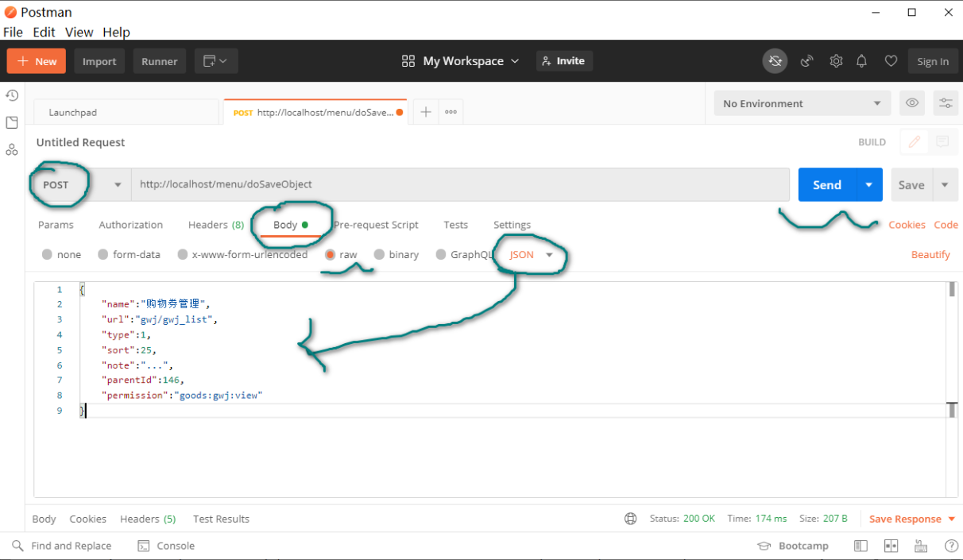Viewport: 963px width, 560px height.
Task: Switch to the Tests tab
Action: pos(456,225)
